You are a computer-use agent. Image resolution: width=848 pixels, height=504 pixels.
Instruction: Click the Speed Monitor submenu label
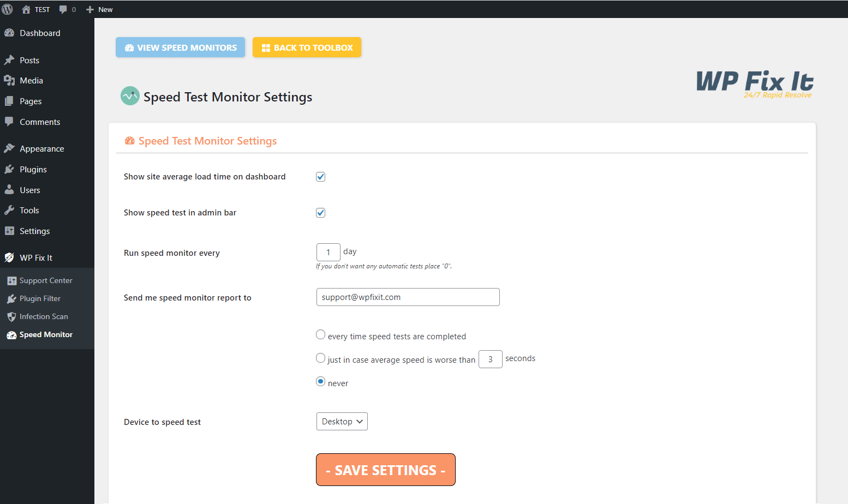(x=46, y=334)
